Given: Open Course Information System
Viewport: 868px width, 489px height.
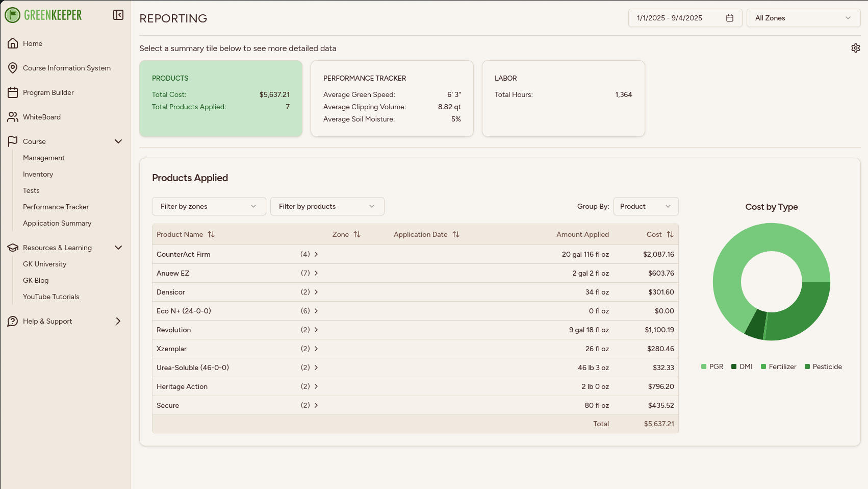Looking at the screenshot, I should (x=67, y=68).
